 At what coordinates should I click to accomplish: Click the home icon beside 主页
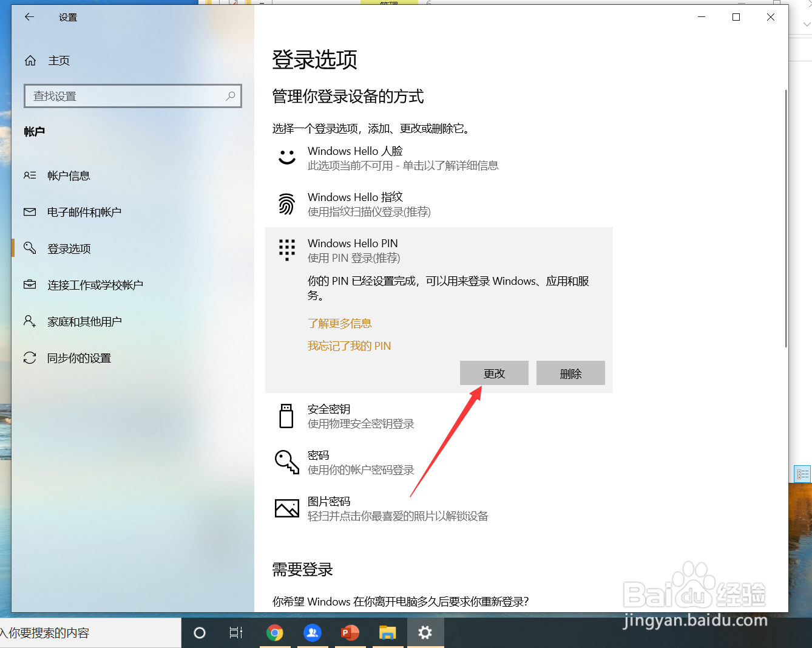click(x=30, y=60)
